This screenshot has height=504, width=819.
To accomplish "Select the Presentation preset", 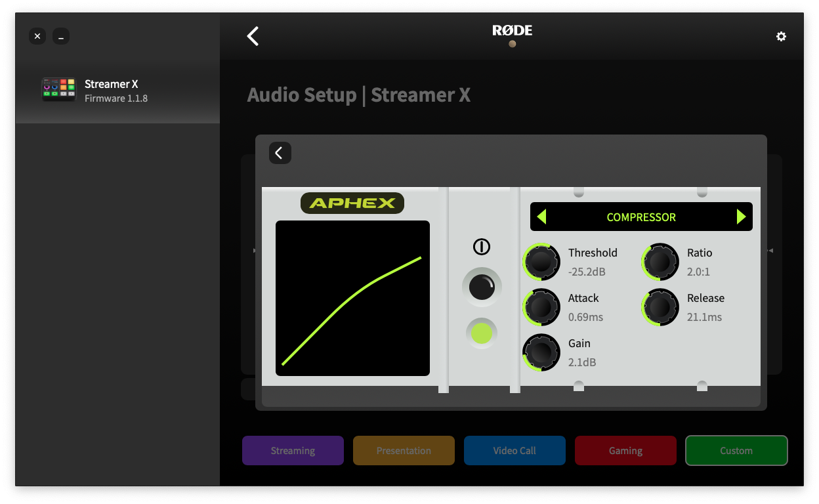I will [404, 451].
